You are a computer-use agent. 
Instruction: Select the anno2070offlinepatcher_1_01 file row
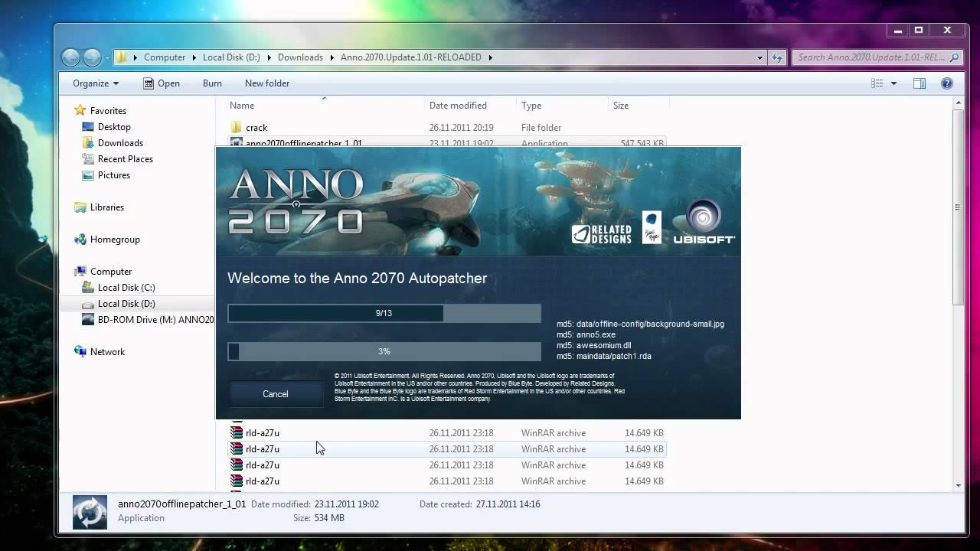(x=447, y=142)
